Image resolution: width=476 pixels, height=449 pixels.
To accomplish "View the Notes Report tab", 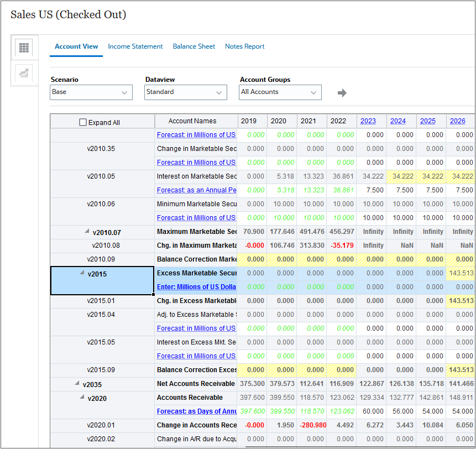I will (245, 46).
